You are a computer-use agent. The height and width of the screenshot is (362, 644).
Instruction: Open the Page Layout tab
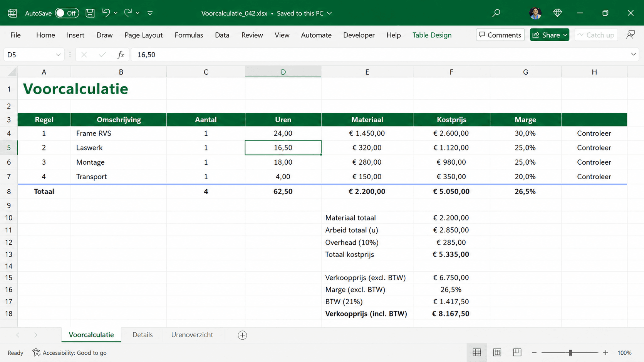coord(144,35)
